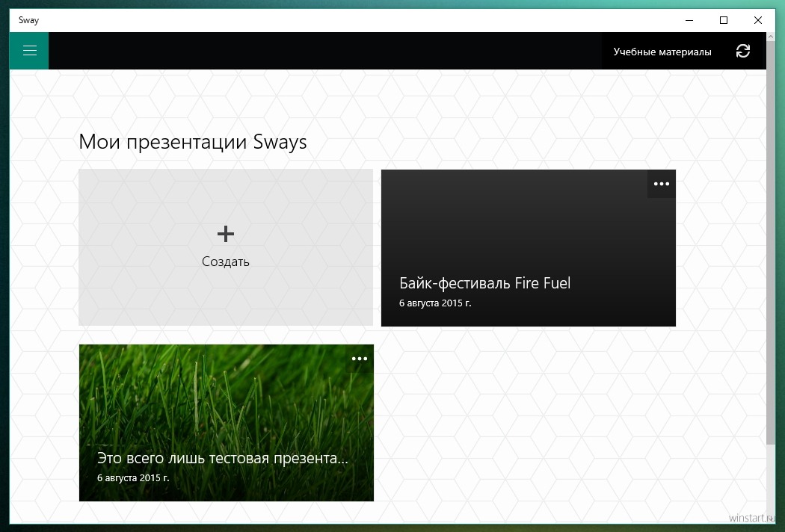Open the grass-themed test presentation thumbnail

tap(227, 422)
